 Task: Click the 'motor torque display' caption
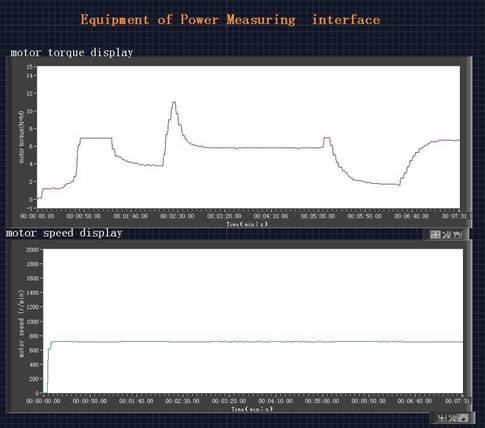point(72,53)
